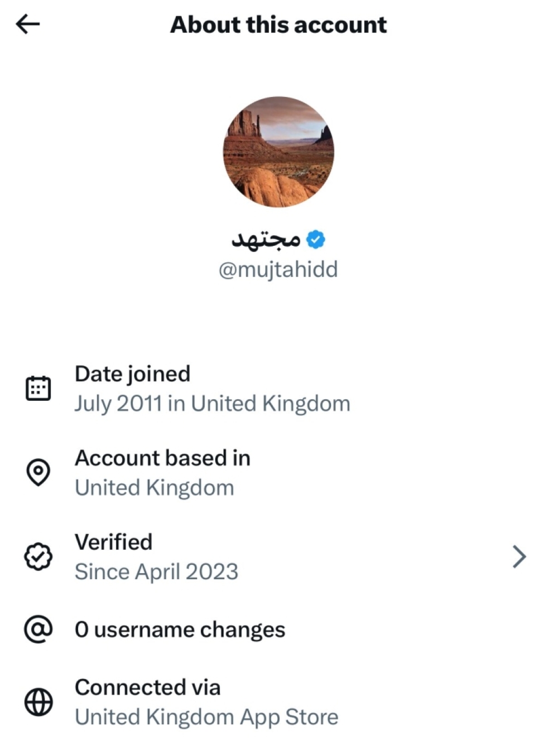
Task: Click the Arabic display name مجتهد
Action: coord(266,239)
